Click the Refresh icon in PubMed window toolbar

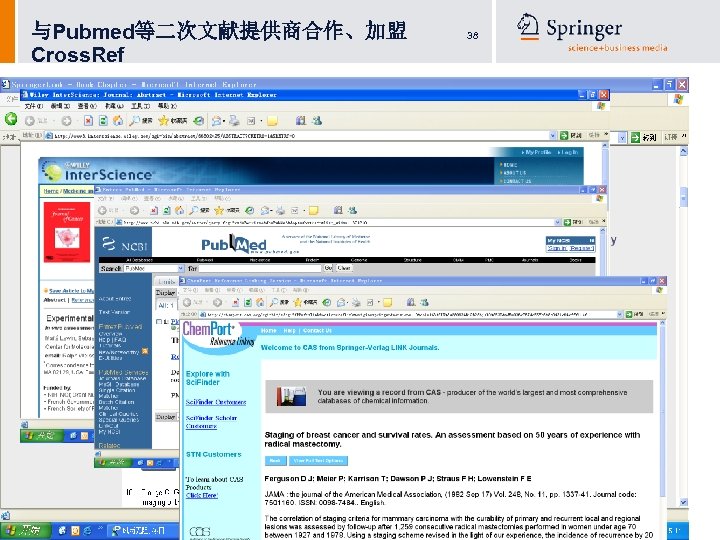[x=167, y=210]
